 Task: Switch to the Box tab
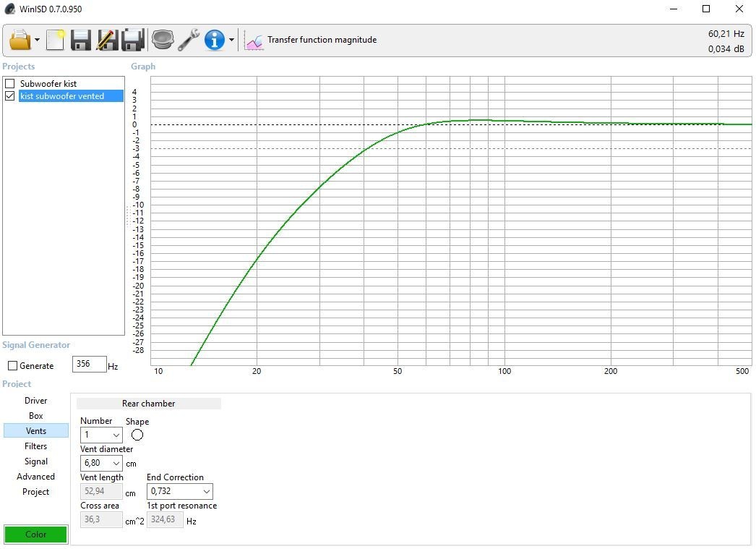pyautogui.click(x=35, y=415)
